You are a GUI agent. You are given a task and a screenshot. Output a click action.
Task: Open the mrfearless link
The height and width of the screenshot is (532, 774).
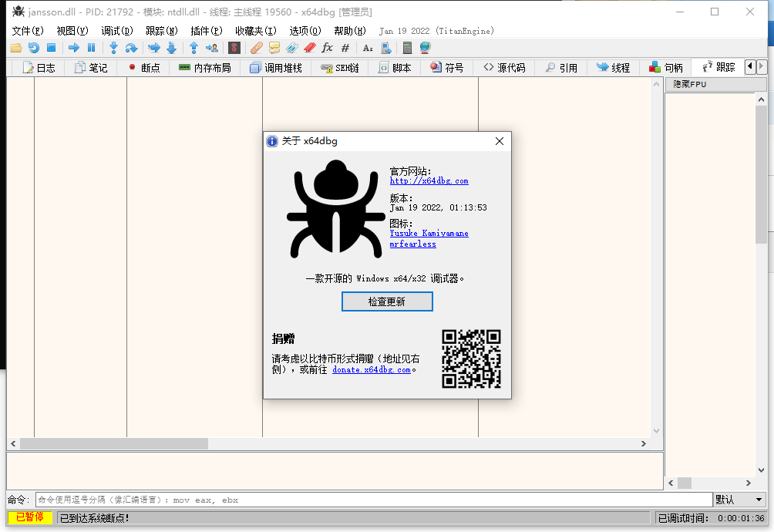412,244
